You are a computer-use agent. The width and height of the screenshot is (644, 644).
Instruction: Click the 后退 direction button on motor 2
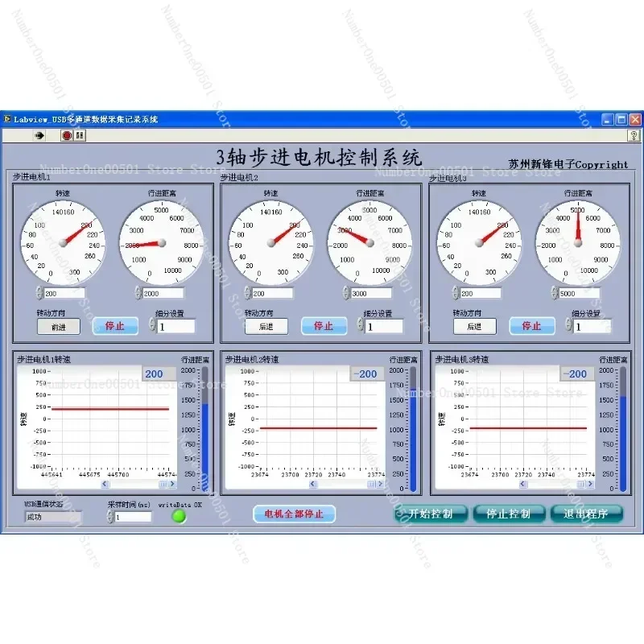266,325
